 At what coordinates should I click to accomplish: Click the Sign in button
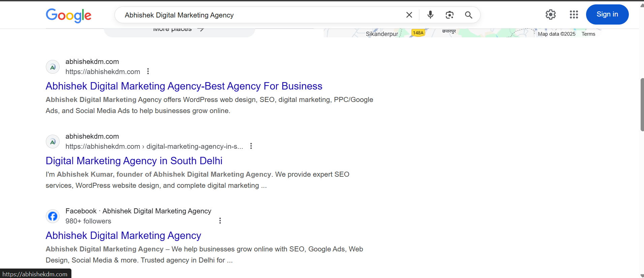pos(607,14)
